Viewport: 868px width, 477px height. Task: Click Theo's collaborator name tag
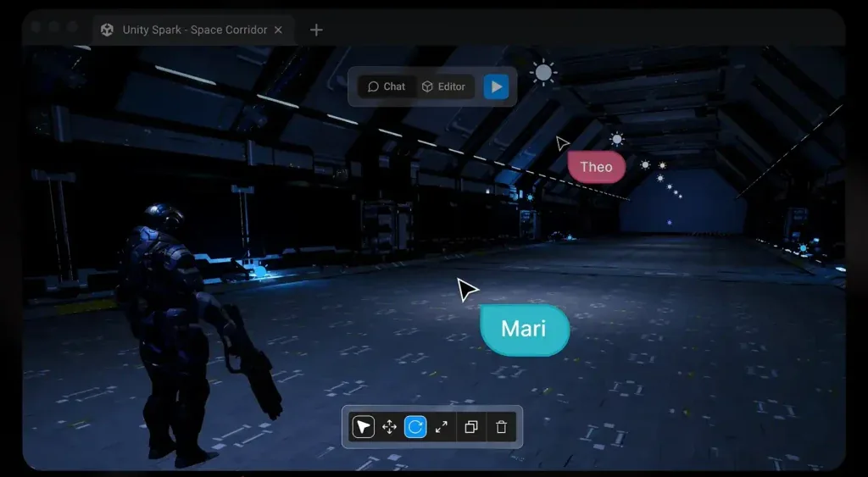click(596, 167)
